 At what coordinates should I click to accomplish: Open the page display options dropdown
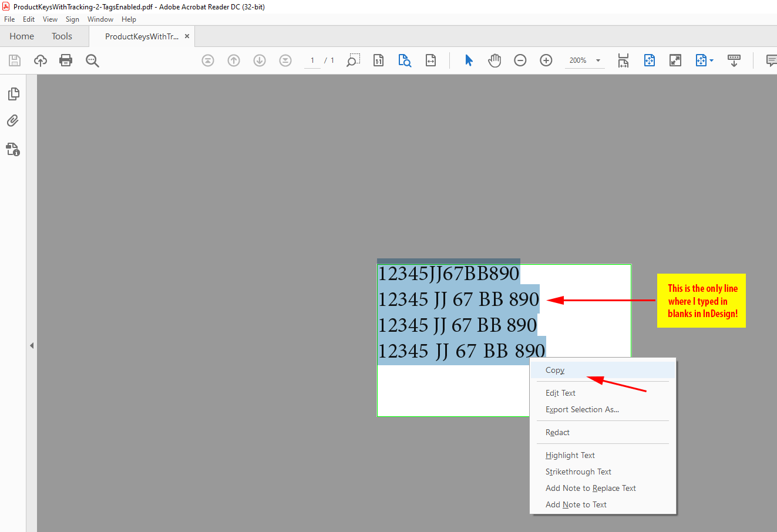pyautogui.click(x=704, y=60)
